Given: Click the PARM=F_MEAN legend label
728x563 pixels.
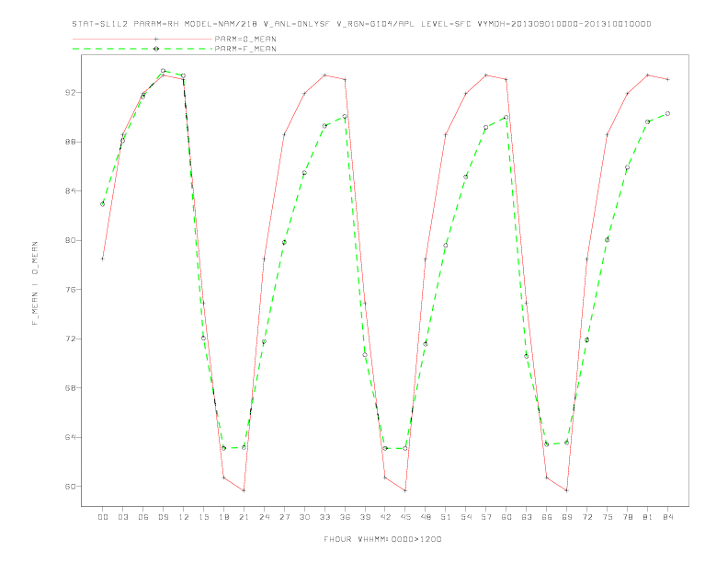Looking at the screenshot, I should [245, 49].
